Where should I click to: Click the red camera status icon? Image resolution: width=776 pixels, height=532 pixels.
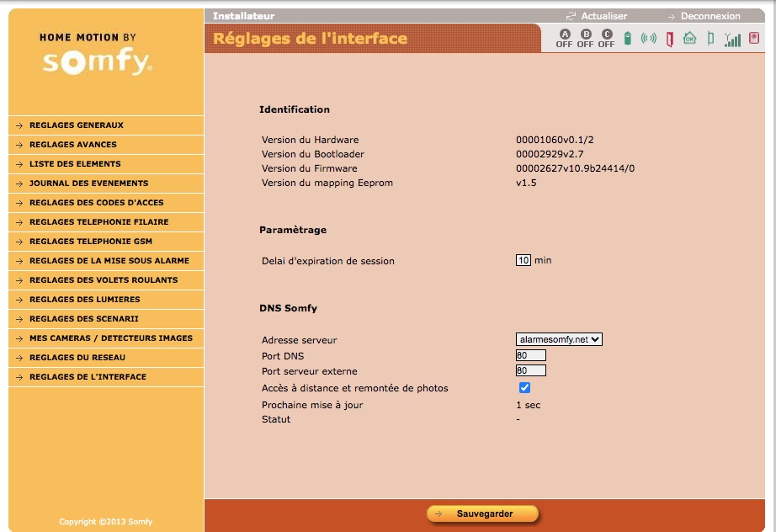754,39
